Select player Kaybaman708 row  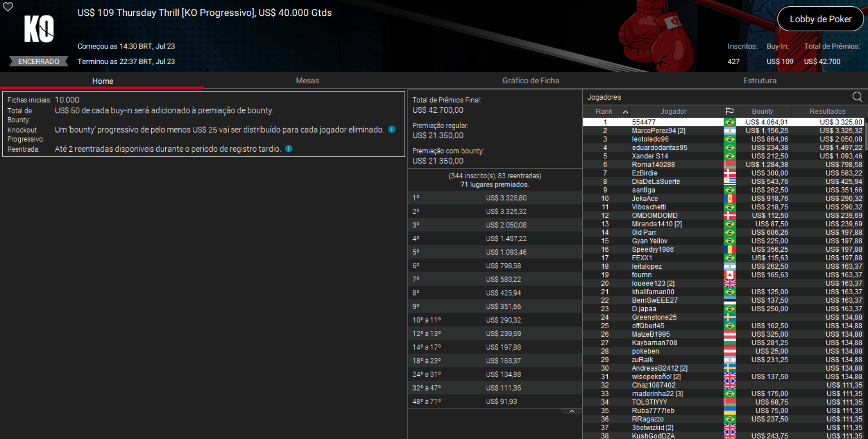(723, 343)
